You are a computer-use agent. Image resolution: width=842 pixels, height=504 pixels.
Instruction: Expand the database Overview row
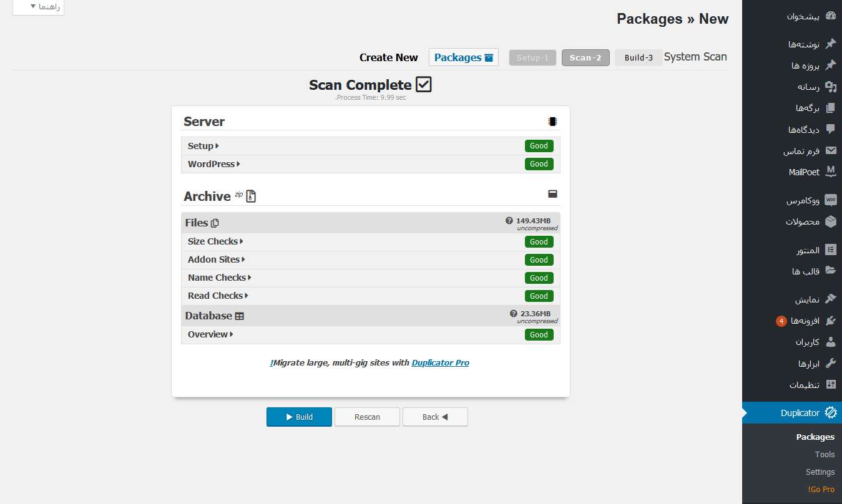(371, 334)
